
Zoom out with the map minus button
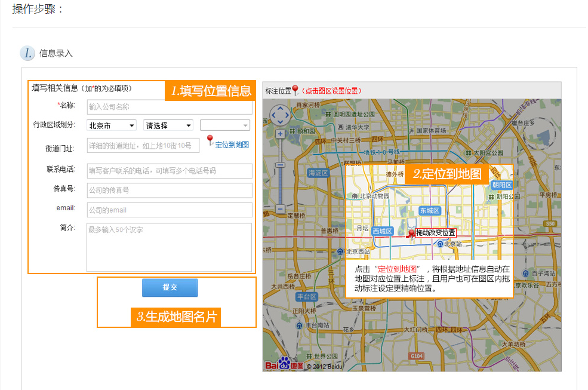coord(280,208)
